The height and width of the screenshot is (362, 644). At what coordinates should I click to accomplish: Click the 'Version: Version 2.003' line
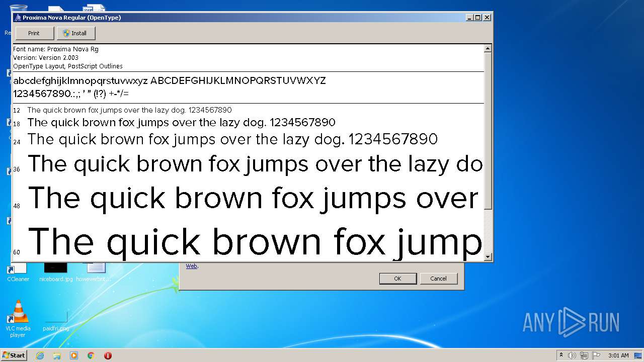[46, 58]
